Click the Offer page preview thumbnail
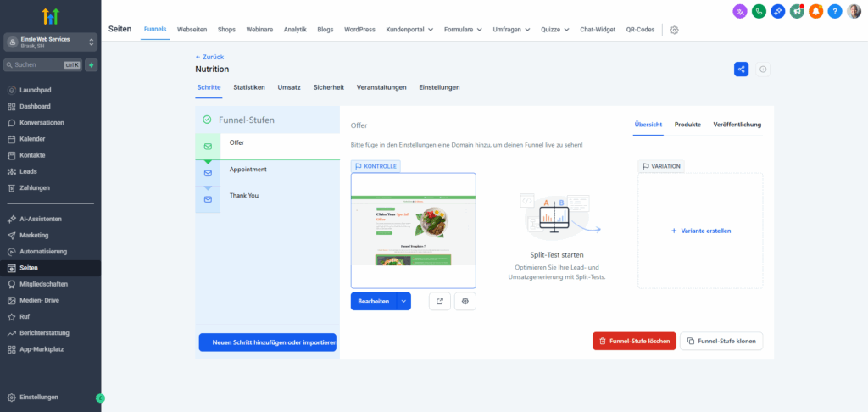Screen dimensions: 868x412 (413, 230)
